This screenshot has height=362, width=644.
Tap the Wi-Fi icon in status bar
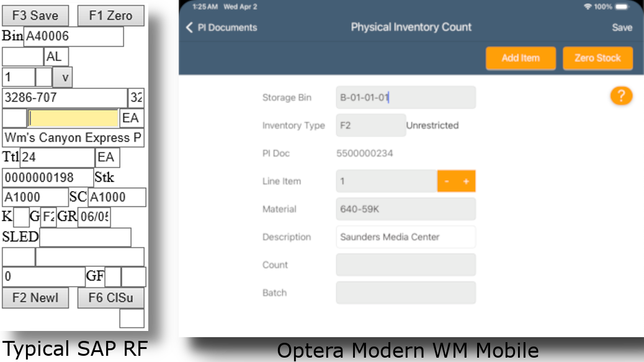588,6
